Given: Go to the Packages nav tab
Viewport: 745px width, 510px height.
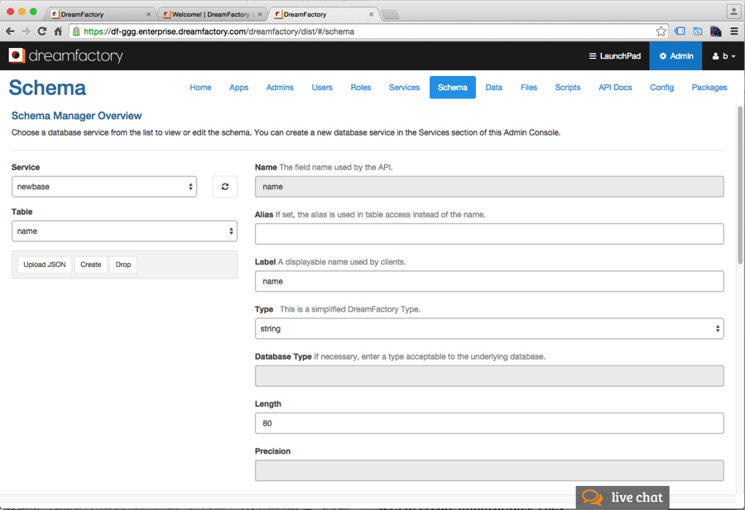Looking at the screenshot, I should coord(709,87).
